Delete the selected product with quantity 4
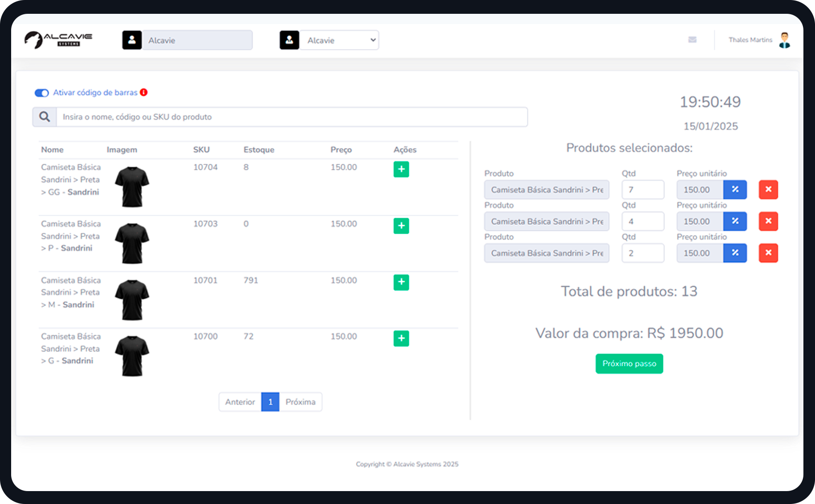Screen dimensions: 815x504 coord(768,221)
